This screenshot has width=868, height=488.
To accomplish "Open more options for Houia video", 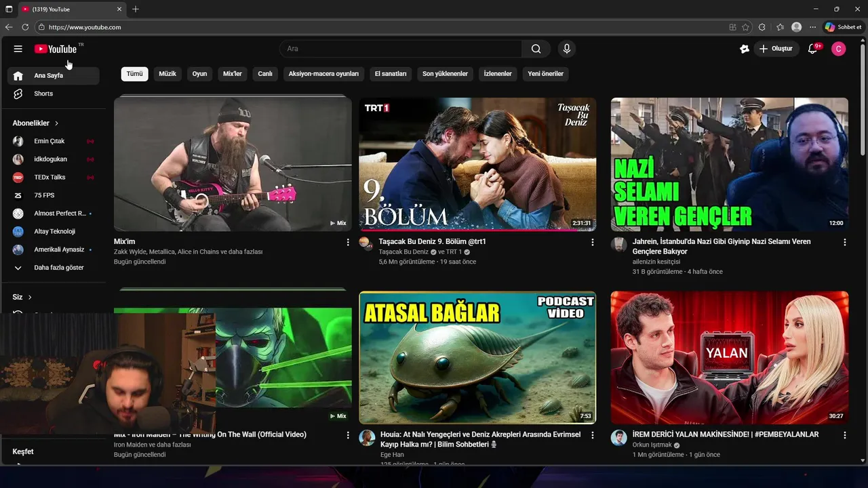I will [593, 435].
